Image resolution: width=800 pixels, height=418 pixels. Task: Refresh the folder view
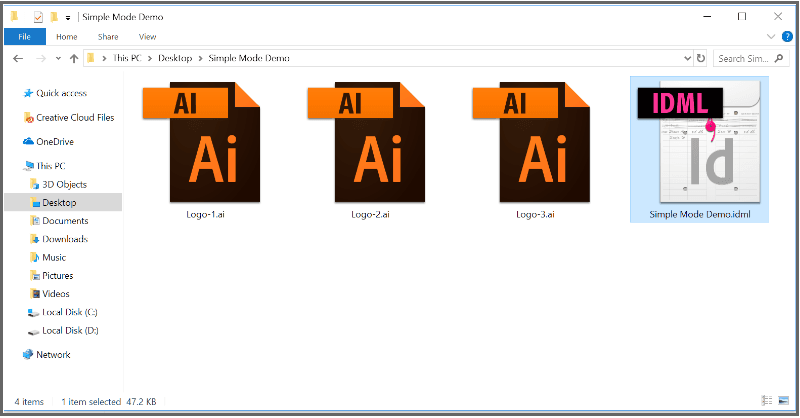click(x=701, y=58)
